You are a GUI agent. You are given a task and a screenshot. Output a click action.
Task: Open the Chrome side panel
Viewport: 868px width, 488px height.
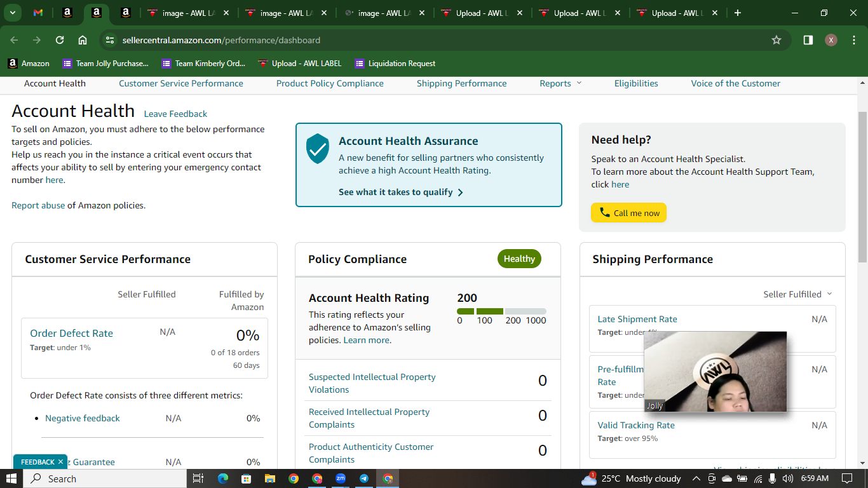click(x=808, y=40)
